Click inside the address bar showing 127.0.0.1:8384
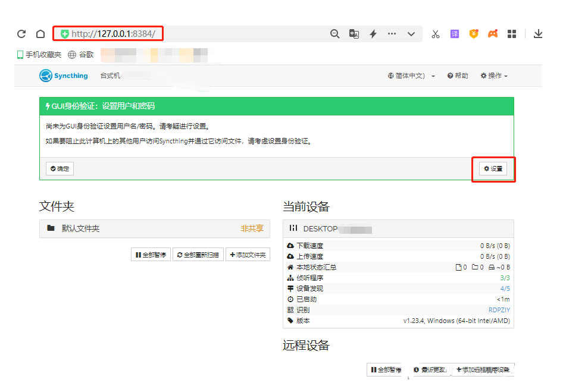This screenshot has width=566, height=392. tap(107, 33)
